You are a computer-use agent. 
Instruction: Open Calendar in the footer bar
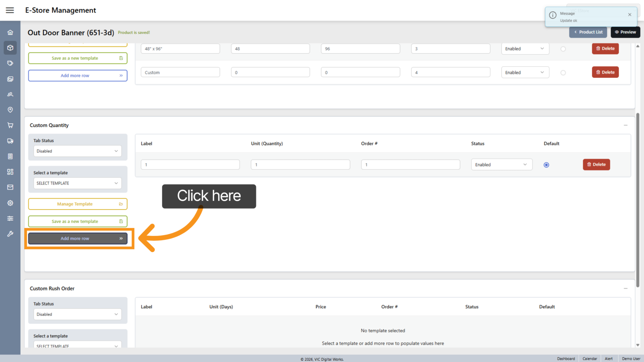click(590, 359)
